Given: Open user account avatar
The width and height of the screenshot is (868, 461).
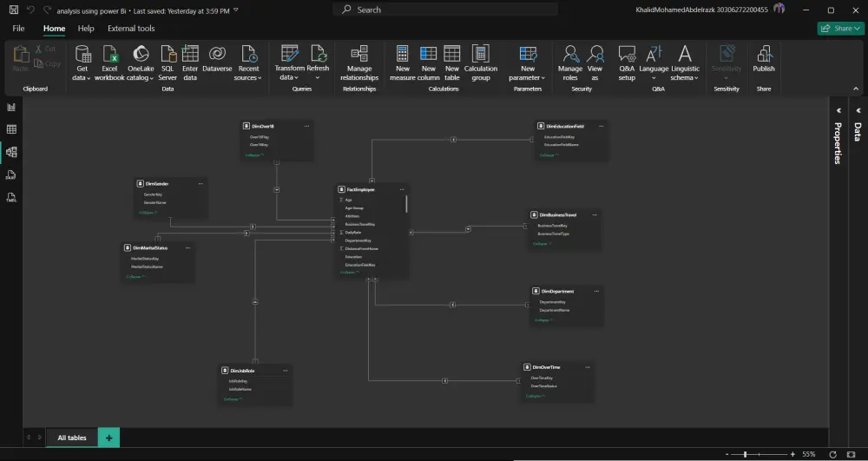Looking at the screenshot, I should point(779,10).
